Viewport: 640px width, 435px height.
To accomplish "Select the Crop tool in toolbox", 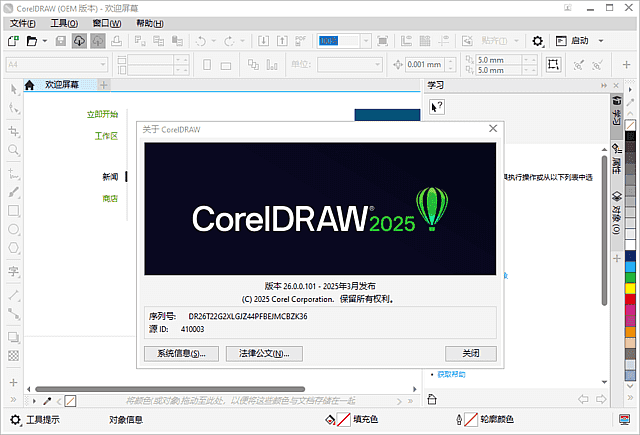I will point(14,131).
